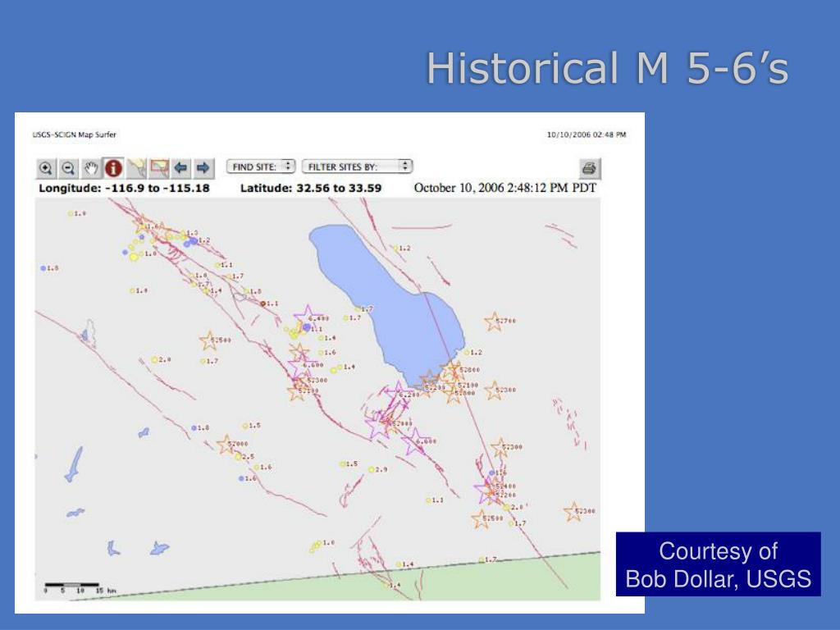The width and height of the screenshot is (840, 630).
Task: Select the zoom-to-rectangle map tool
Action: point(159,168)
